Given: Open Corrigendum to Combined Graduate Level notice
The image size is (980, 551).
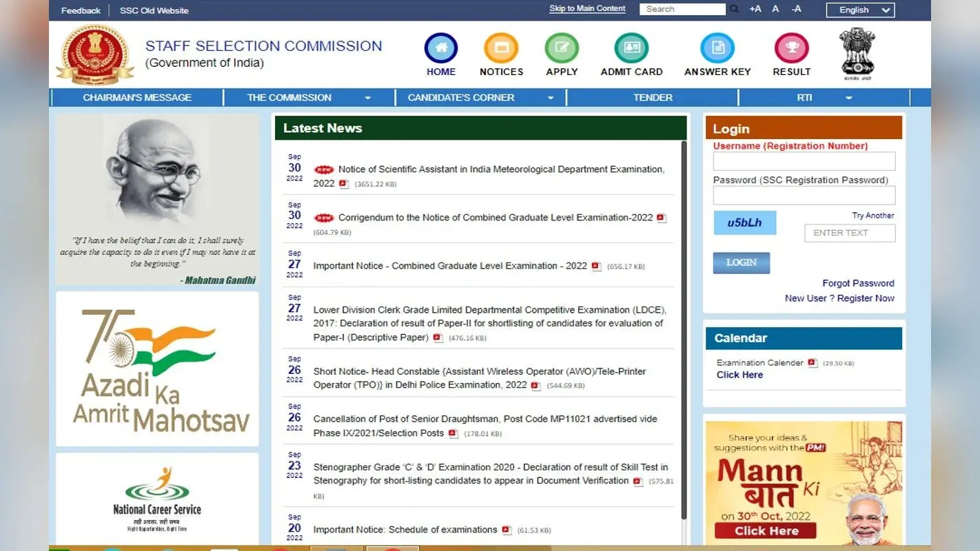Looking at the screenshot, I should [x=496, y=218].
